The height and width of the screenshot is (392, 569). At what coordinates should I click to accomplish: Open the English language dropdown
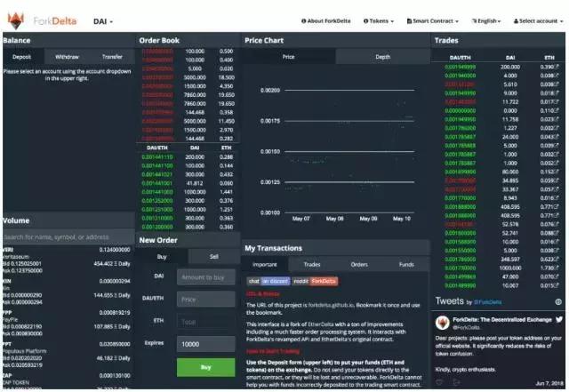tap(486, 21)
